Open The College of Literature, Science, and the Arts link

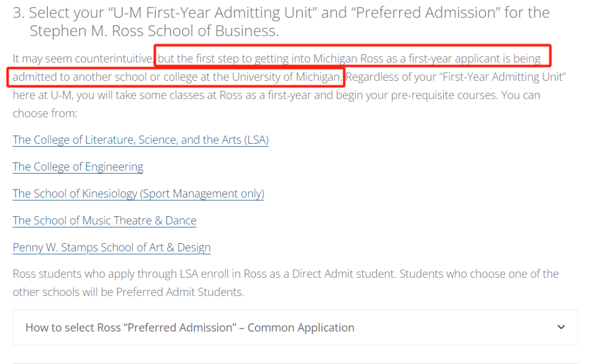coord(141,139)
